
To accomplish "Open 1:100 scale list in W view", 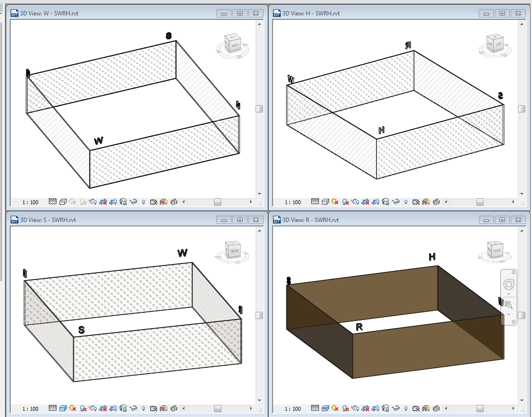I will click(30, 202).
